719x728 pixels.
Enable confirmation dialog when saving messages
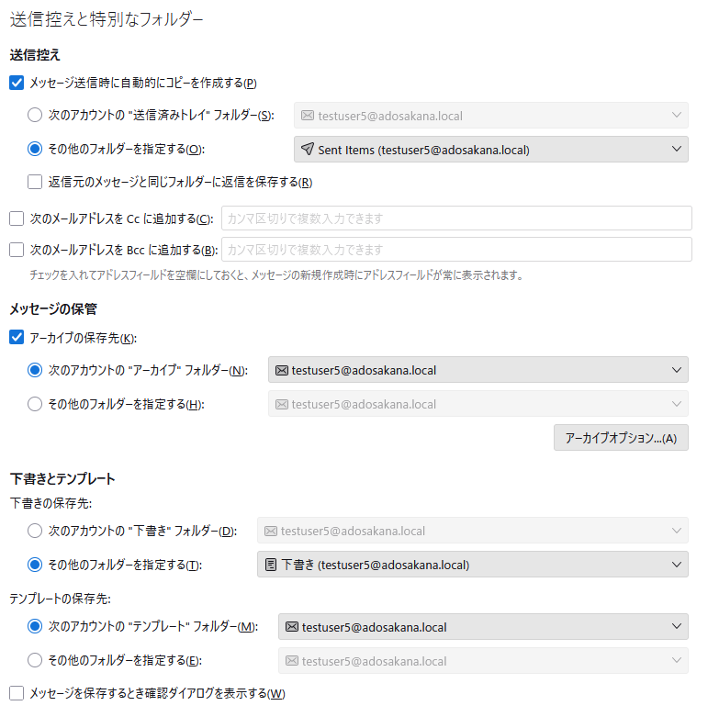[x=16, y=693]
